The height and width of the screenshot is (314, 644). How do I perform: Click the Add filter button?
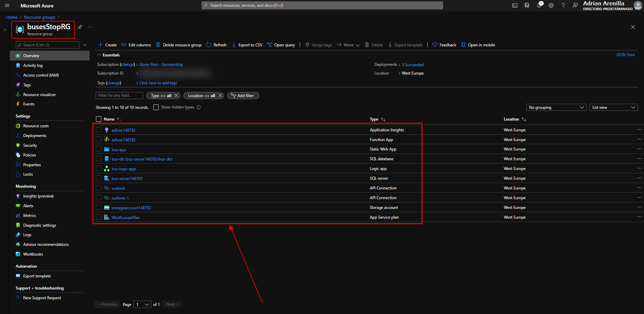click(243, 95)
